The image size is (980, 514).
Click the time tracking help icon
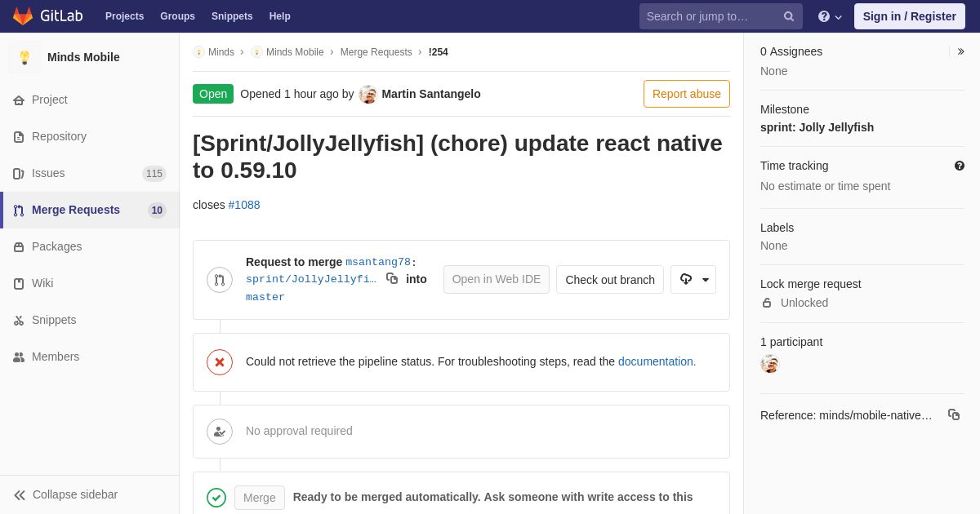click(960, 166)
